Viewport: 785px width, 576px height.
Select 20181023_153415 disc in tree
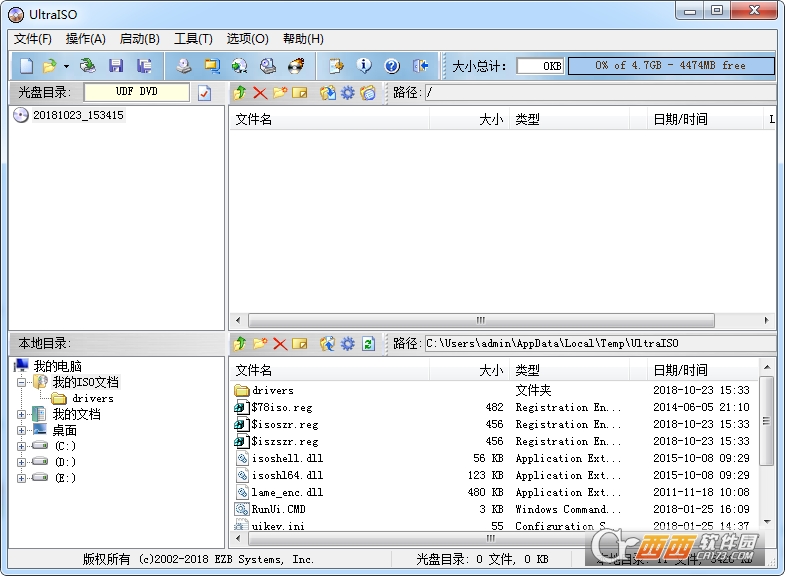(x=78, y=115)
